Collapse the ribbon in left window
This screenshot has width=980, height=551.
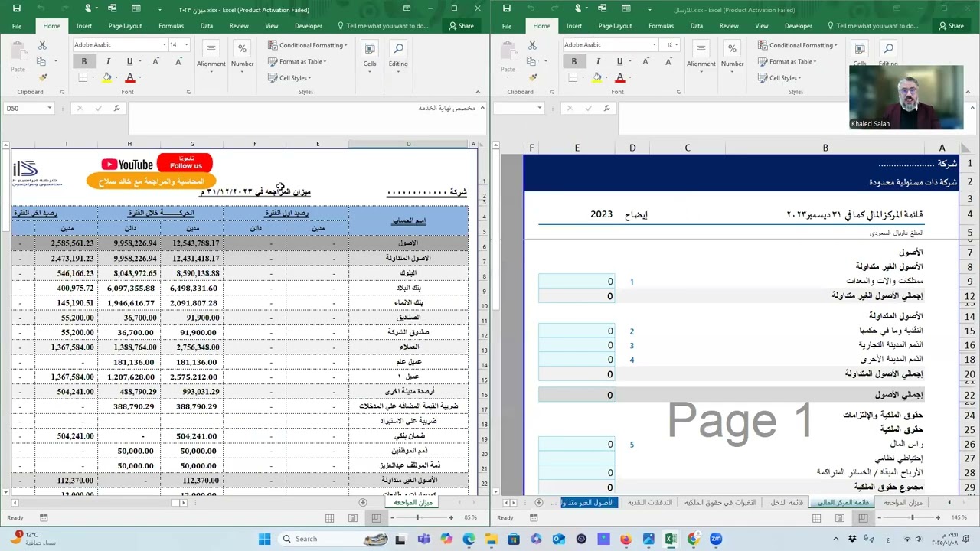pyautogui.click(x=478, y=92)
